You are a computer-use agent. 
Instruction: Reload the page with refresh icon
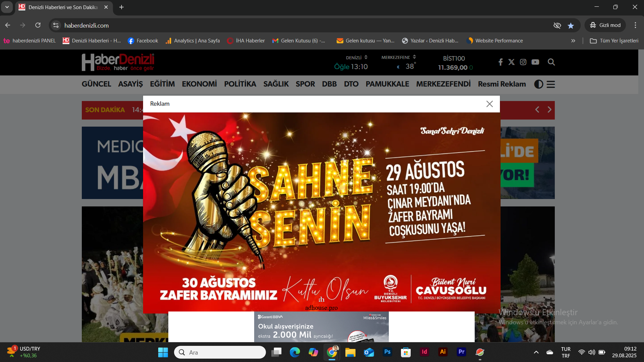point(38,25)
